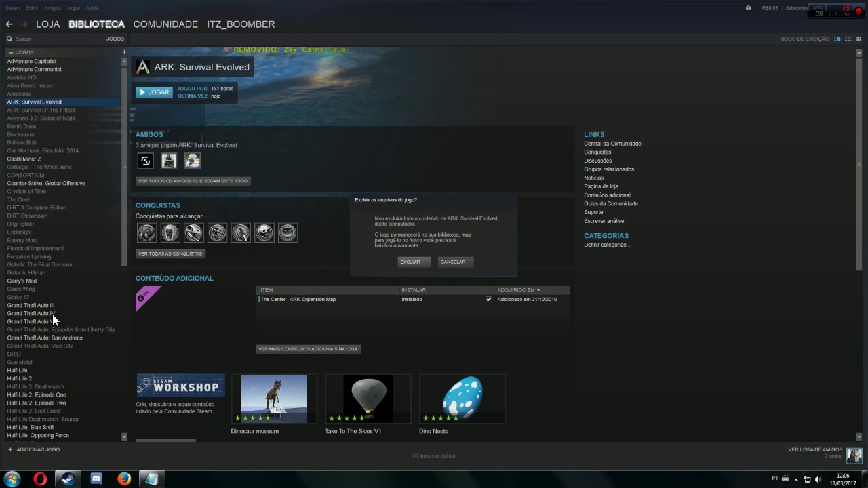Open the Steam Workshop banner
Image resolution: width=868 pixels, height=488 pixels.
pyautogui.click(x=181, y=386)
